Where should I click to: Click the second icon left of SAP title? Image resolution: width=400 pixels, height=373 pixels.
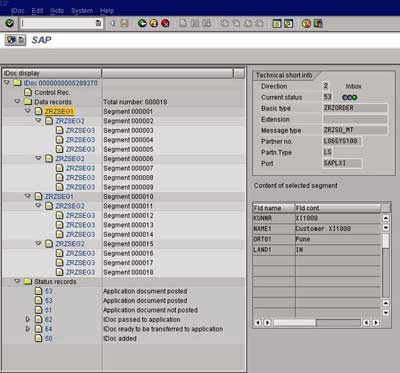click(21, 40)
